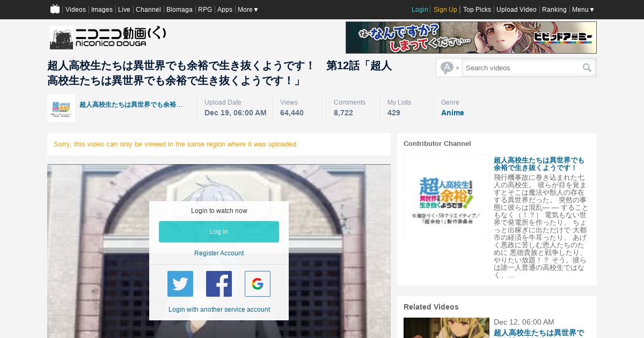Open the Niconico Douga logo
Screen dimensions: 644x338
[x=108, y=38]
